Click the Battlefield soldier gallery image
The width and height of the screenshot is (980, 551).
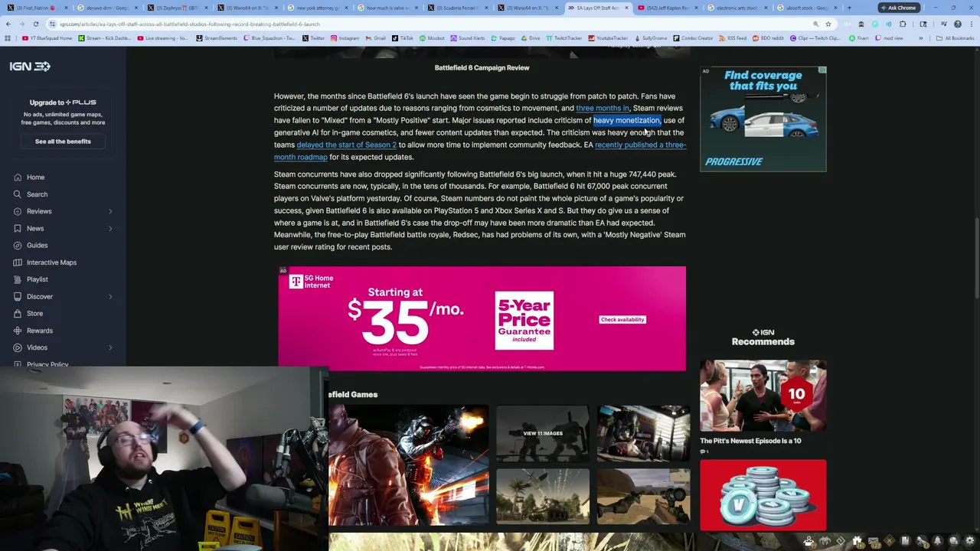click(409, 465)
